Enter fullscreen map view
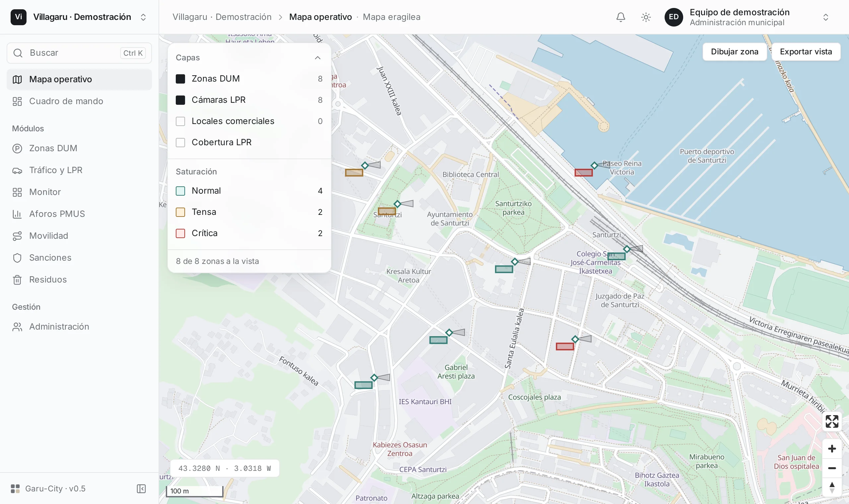Screen dimensions: 849x504 pos(832,421)
